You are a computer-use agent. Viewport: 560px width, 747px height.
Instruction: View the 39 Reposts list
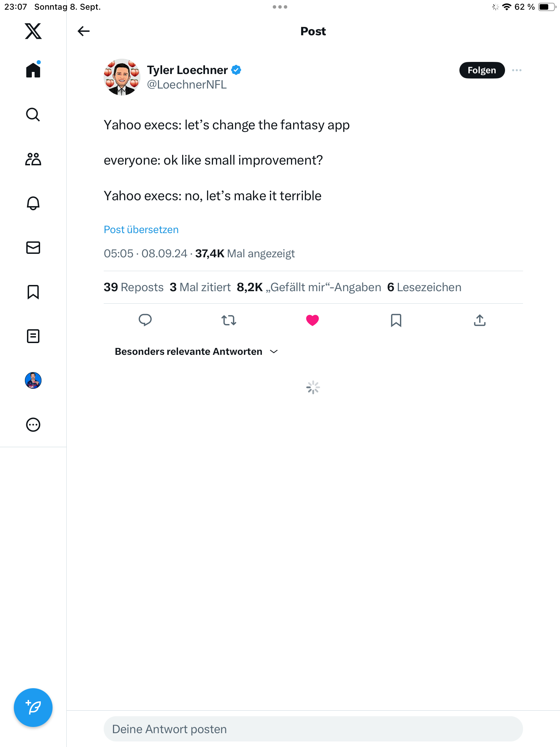[x=134, y=287]
